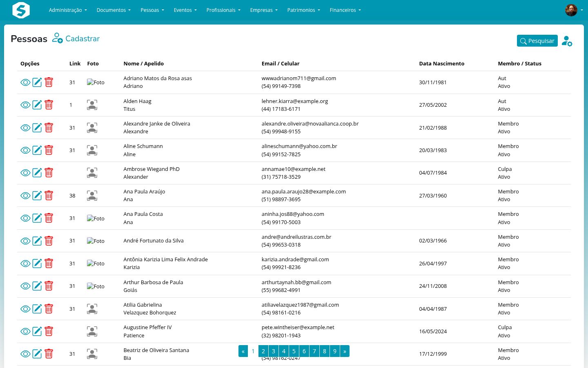Edit Ana Paula Costa record
Image resolution: width=588 pixels, height=368 pixels.
tap(37, 218)
